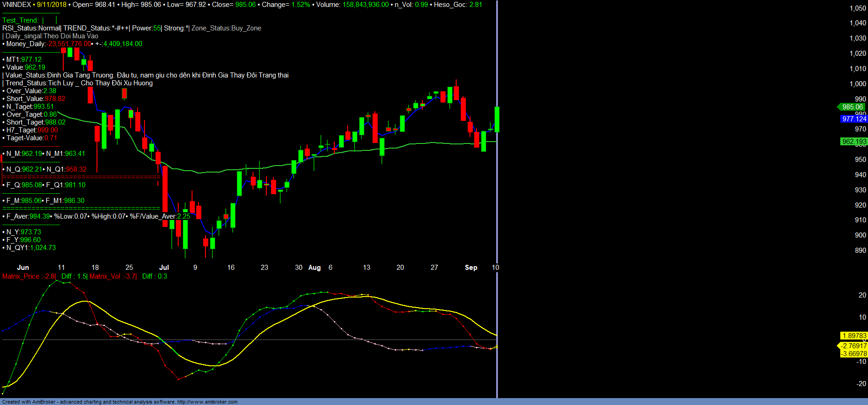Click the VNINDEX symbol title

tap(17, 5)
